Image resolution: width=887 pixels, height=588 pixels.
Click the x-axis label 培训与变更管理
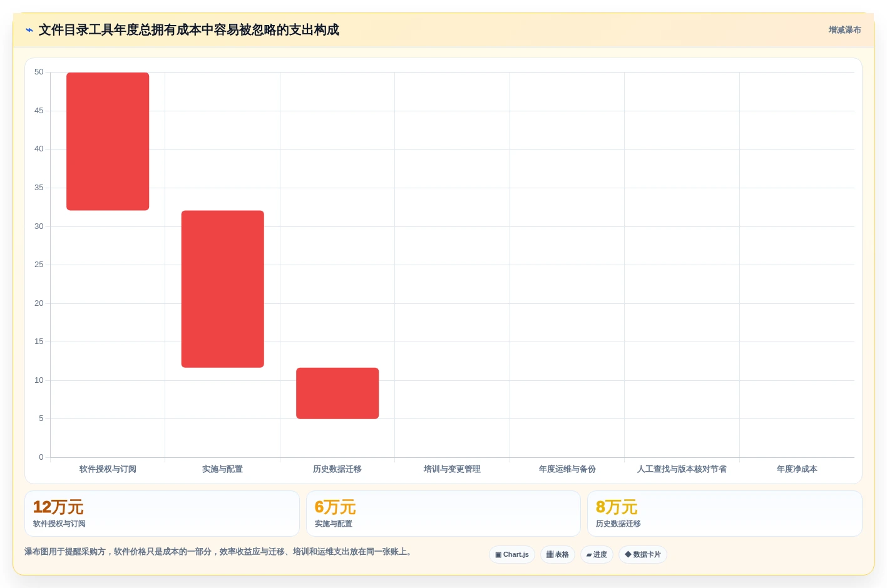(452, 469)
